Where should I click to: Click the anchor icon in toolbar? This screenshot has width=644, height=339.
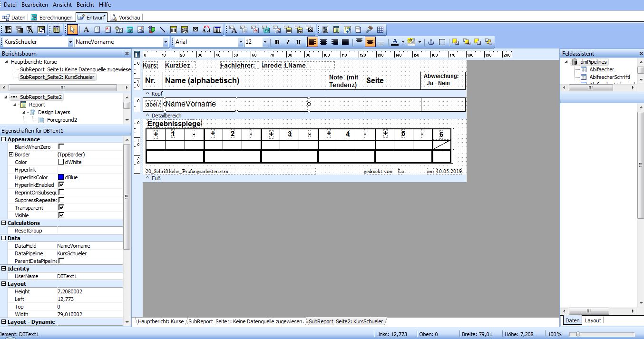[431, 42]
